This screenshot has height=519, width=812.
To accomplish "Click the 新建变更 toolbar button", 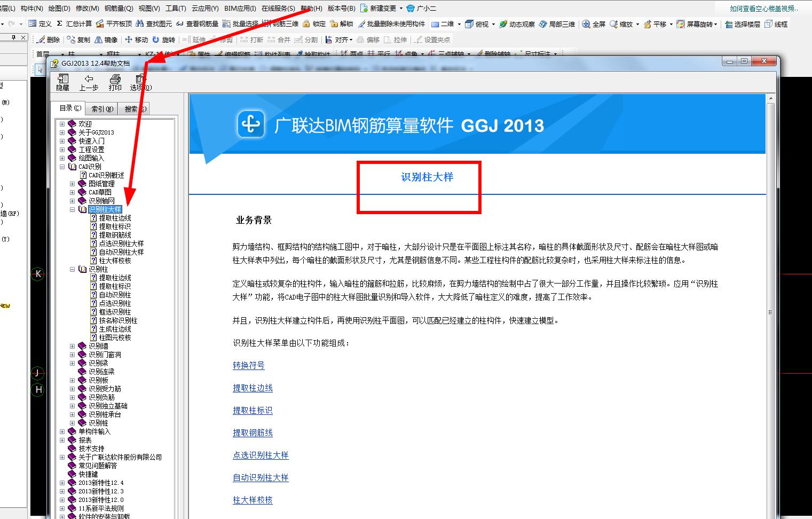I will click(379, 8).
